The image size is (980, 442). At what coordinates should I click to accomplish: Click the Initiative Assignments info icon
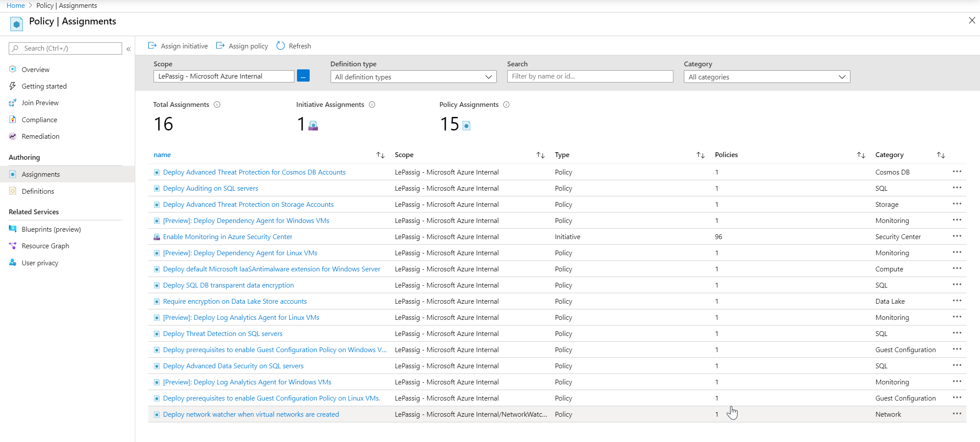click(x=372, y=105)
